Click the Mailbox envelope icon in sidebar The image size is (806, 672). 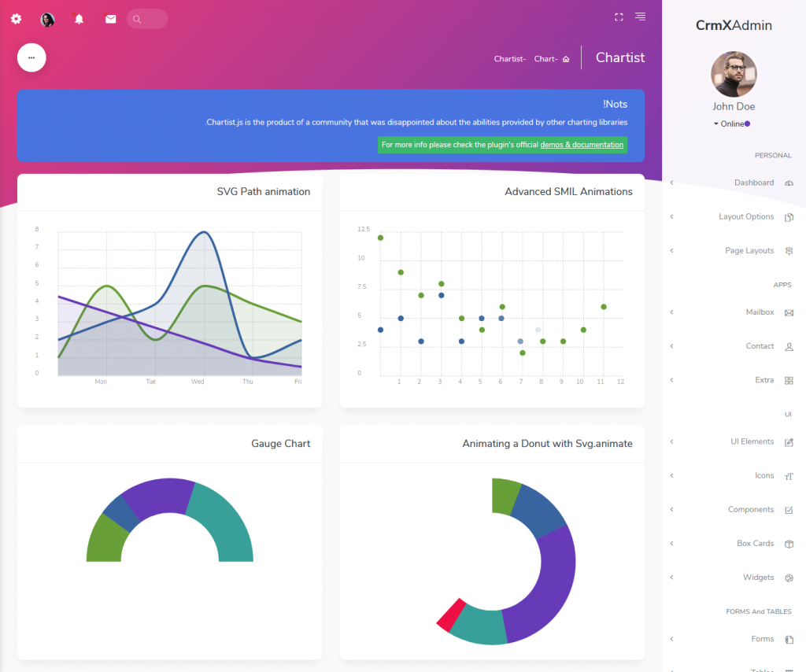[789, 313]
